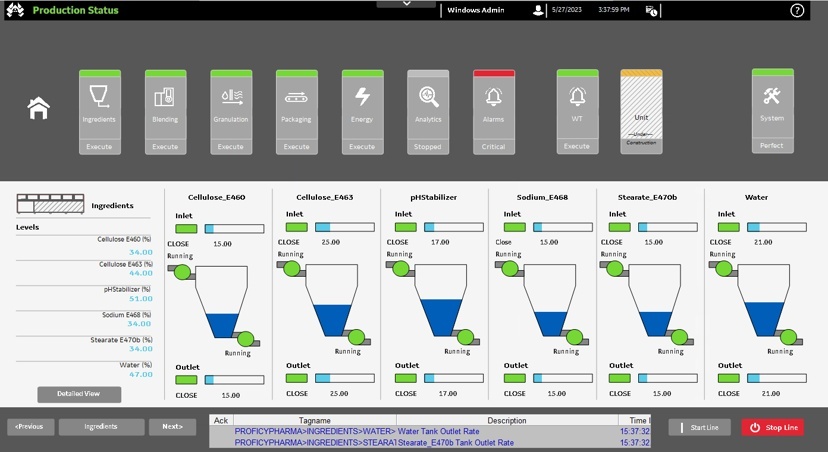Click the Home icon
The width and height of the screenshot is (828, 452).
(x=38, y=108)
